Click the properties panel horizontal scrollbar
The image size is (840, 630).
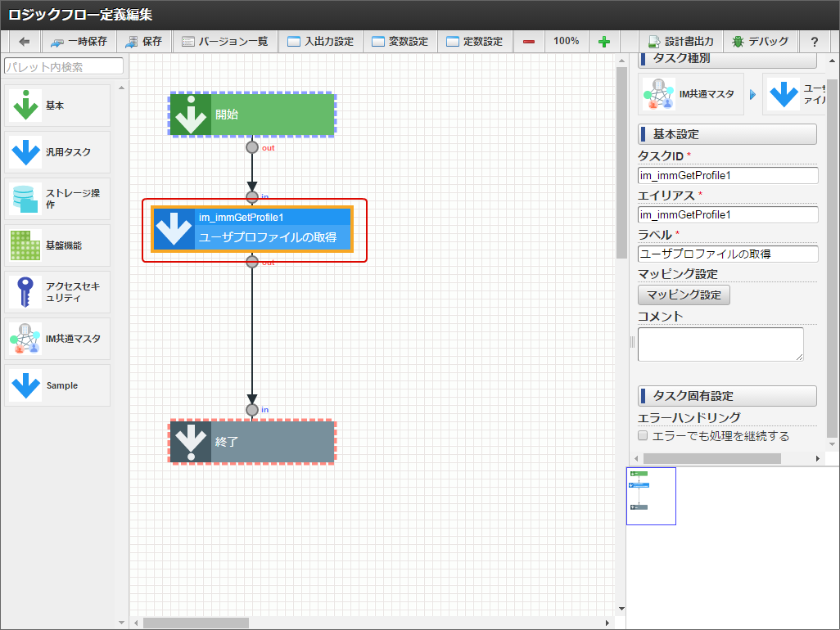tap(712, 459)
